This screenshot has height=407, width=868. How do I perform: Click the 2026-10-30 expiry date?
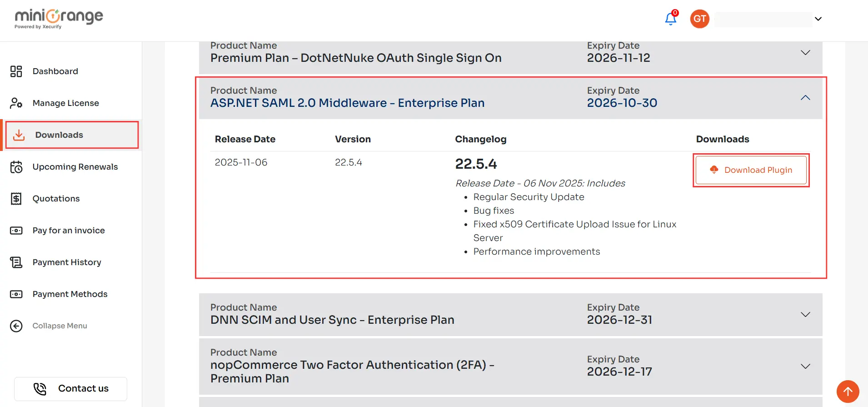coord(622,103)
